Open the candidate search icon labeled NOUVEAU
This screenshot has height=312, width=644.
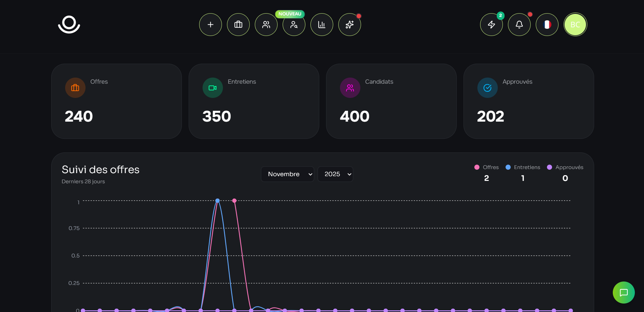(x=294, y=25)
